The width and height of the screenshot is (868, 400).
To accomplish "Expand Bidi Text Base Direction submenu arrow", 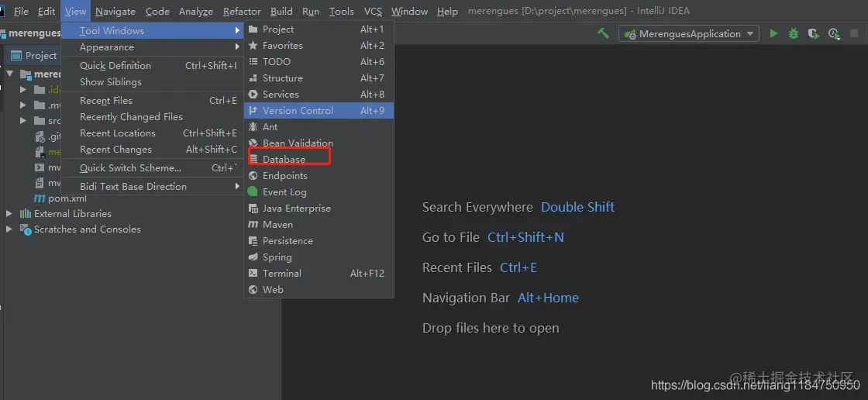I will coord(237,186).
